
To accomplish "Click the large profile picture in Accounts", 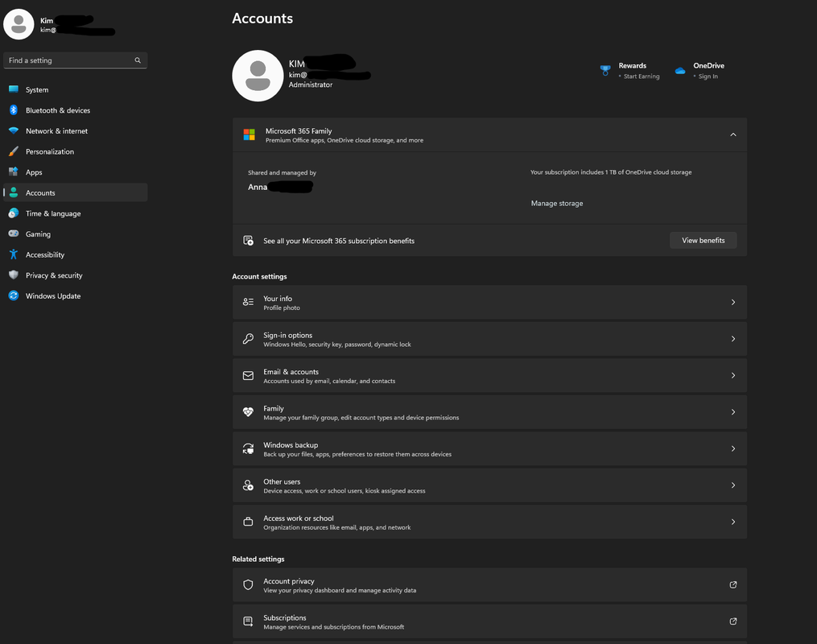I will tap(258, 76).
